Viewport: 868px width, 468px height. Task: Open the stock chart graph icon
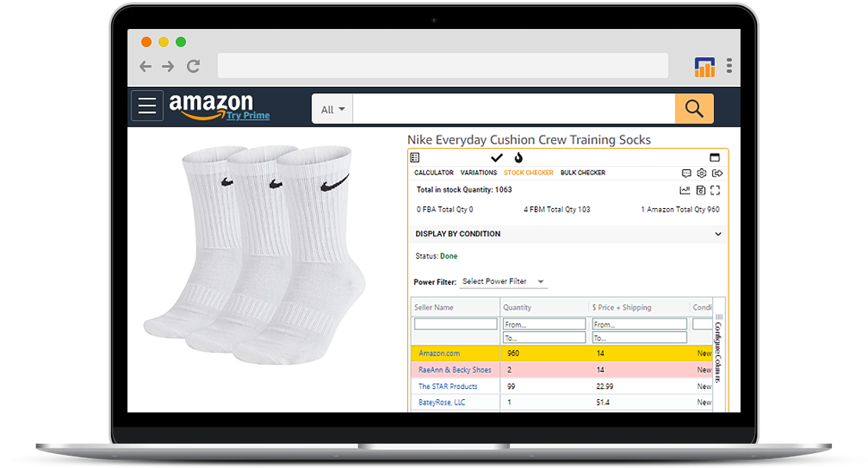coord(685,190)
